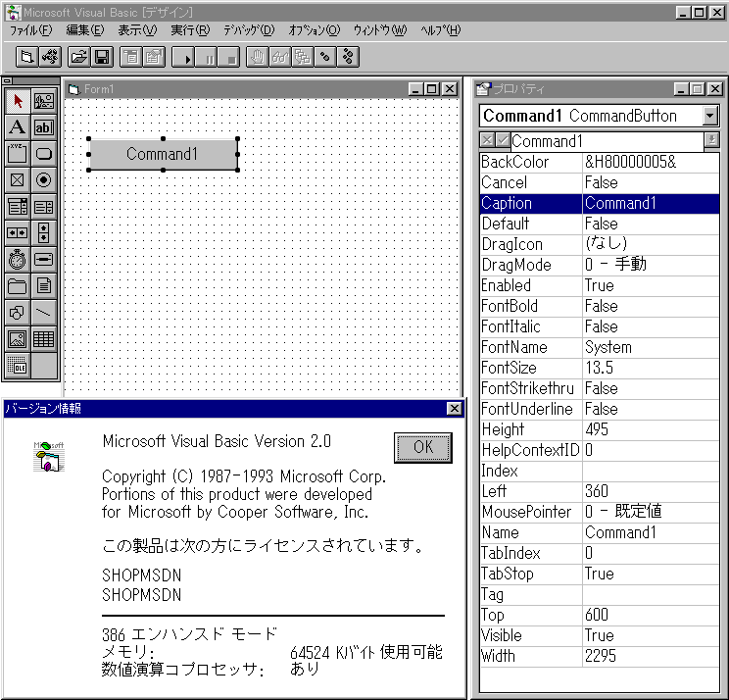Image resolution: width=729 pixels, height=700 pixels.
Task: Select the Timer tool in toolbox
Action: pos(18,260)
